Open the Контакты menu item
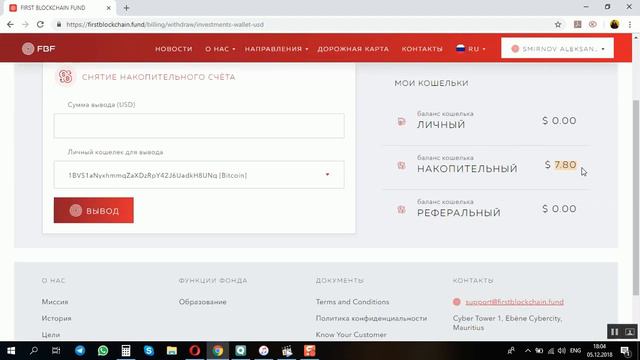This screenshot has height=360, width=640. point(422,49)
